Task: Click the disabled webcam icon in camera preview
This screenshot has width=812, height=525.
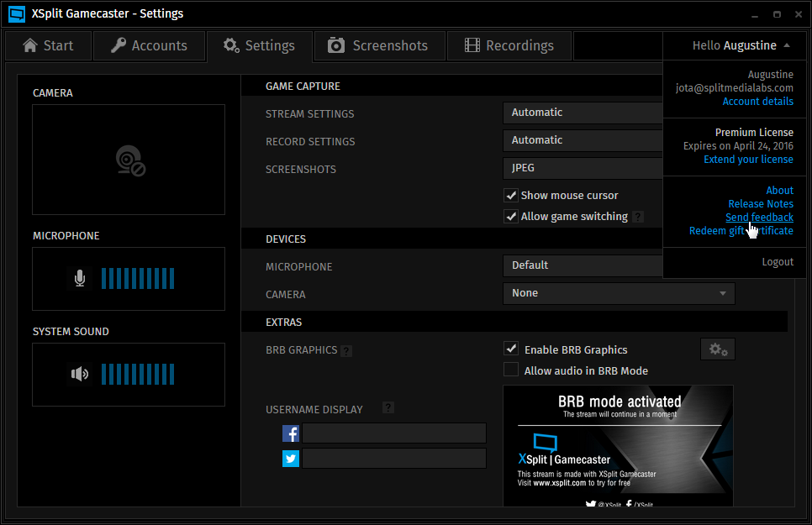Action: [x=130, y=160]
